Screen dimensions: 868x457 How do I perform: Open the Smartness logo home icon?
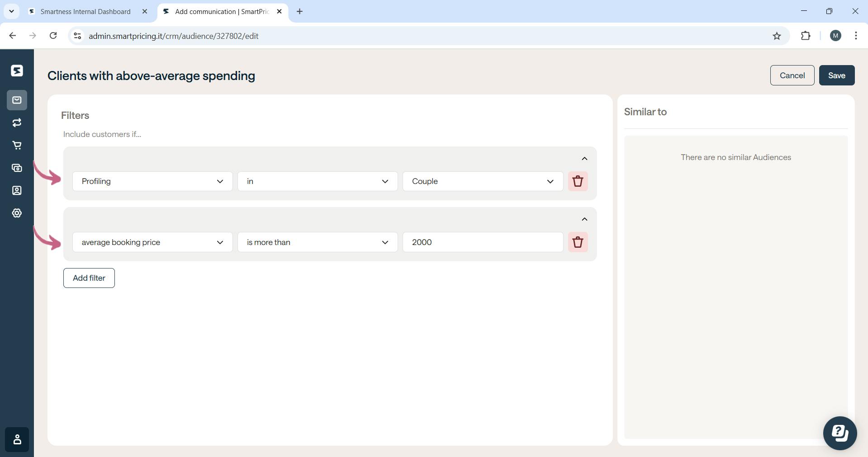[x=17, y=71]
